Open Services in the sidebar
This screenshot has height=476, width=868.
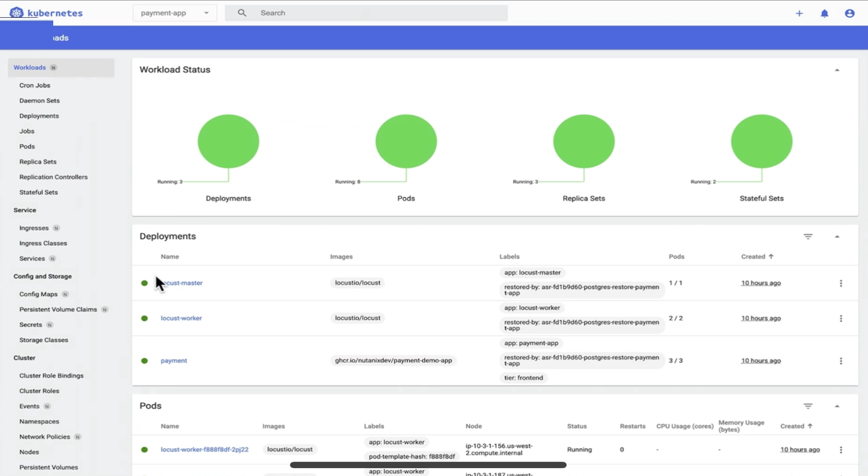pyautogui.click(x=32, y=259)
